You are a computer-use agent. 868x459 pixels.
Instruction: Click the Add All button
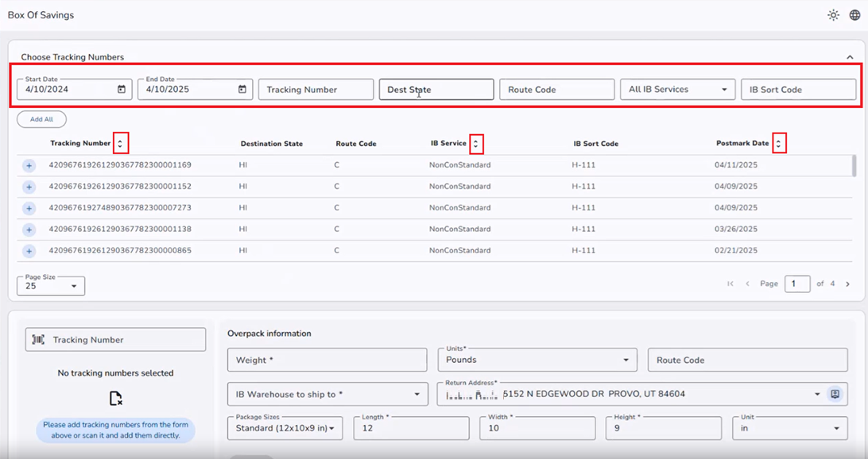pyautogui.click(x=41, y=119)
